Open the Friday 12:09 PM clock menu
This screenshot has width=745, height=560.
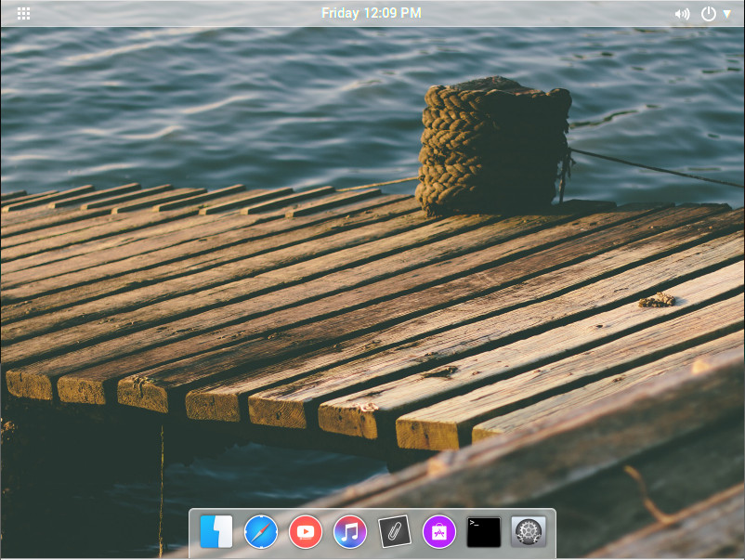372,13
